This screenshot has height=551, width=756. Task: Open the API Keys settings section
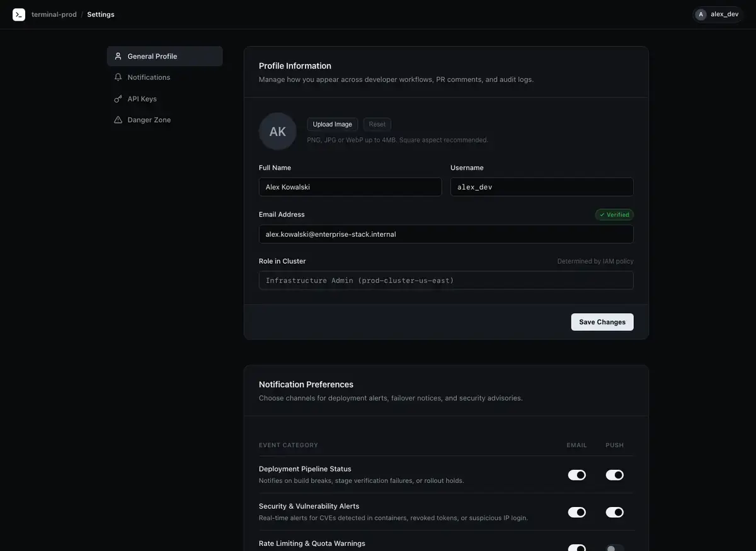pyautogui.click(x=164, y=99)
